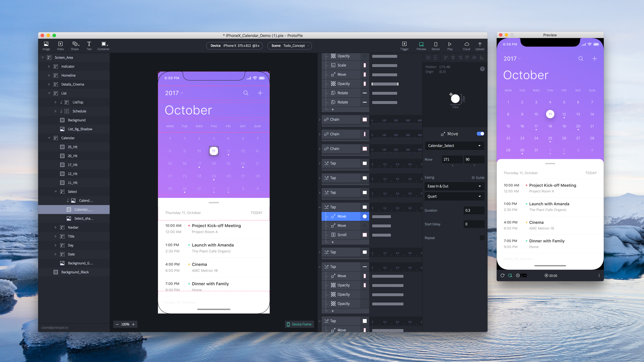Toggle the Move response enable switch
The height and width of the screenshot is (362, 644).
(481, 134)
